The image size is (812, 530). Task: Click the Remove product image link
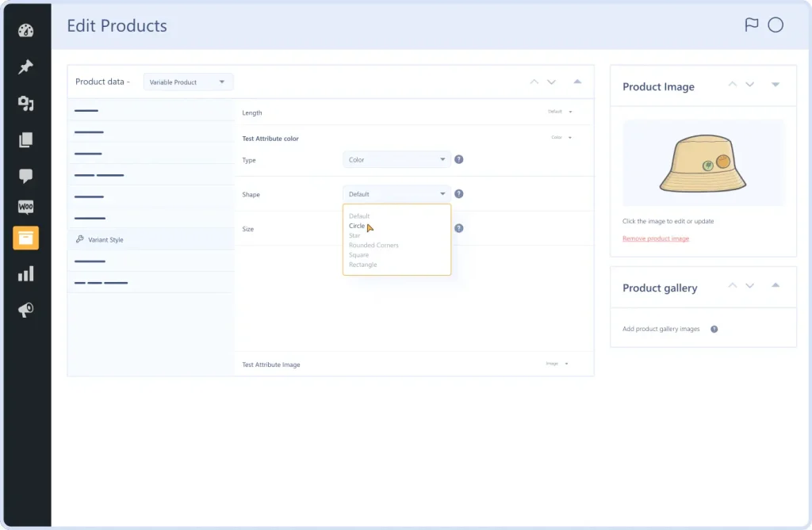(x=657, y=239)
